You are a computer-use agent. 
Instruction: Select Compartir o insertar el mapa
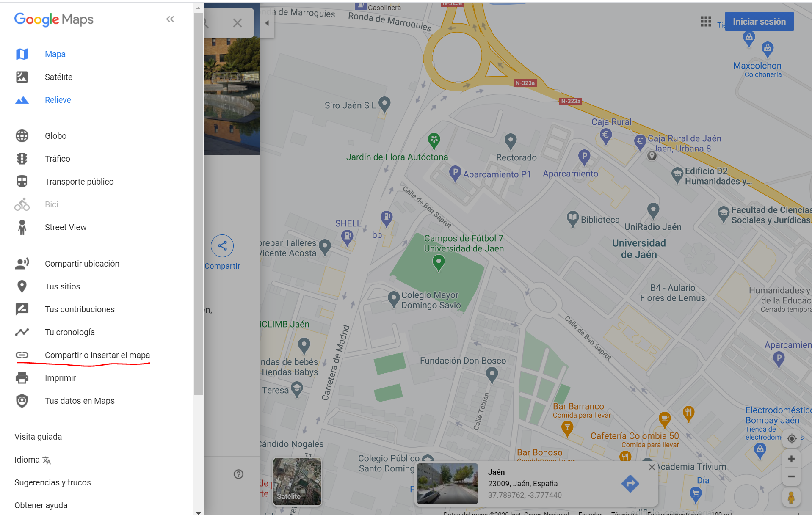(97, 355)
